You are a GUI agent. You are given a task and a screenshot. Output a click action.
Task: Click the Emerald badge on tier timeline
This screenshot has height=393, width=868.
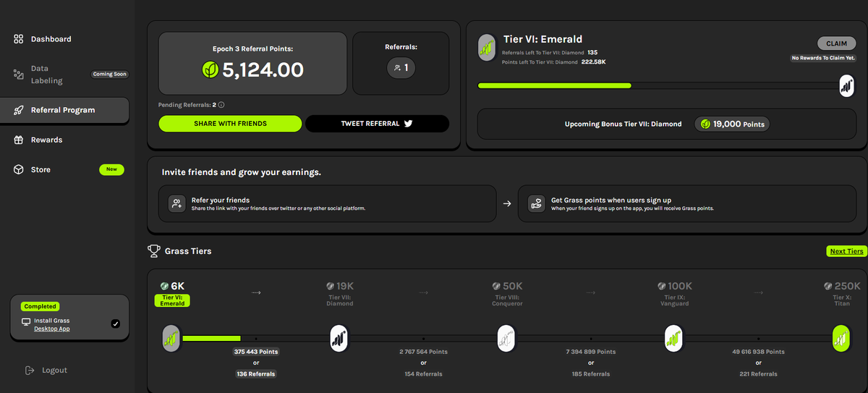coord(171,338)
